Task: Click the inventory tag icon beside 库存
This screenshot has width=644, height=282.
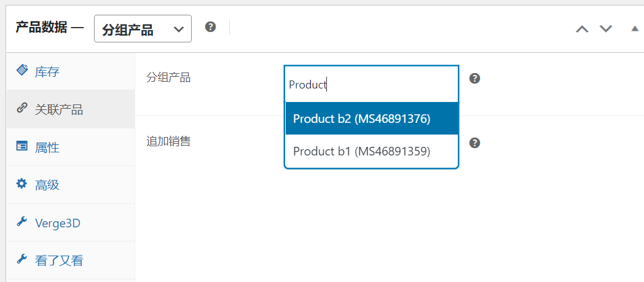Action: pyautogui.click(x=22, y=70)
